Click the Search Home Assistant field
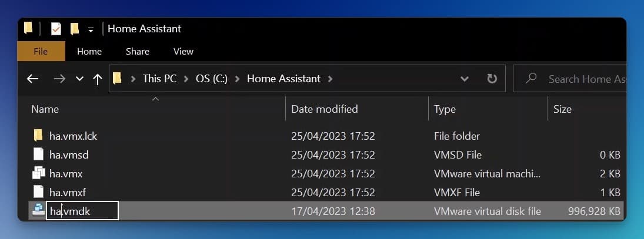Viewport: 644px width, 239px height. coord(570,79)
